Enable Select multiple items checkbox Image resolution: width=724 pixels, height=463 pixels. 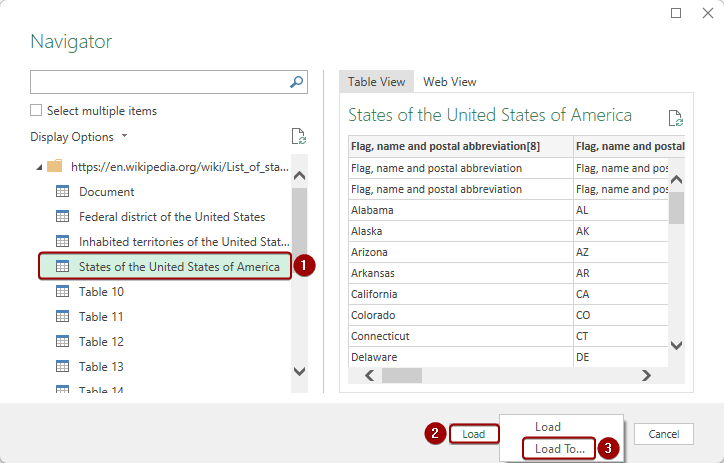(36, 111)
